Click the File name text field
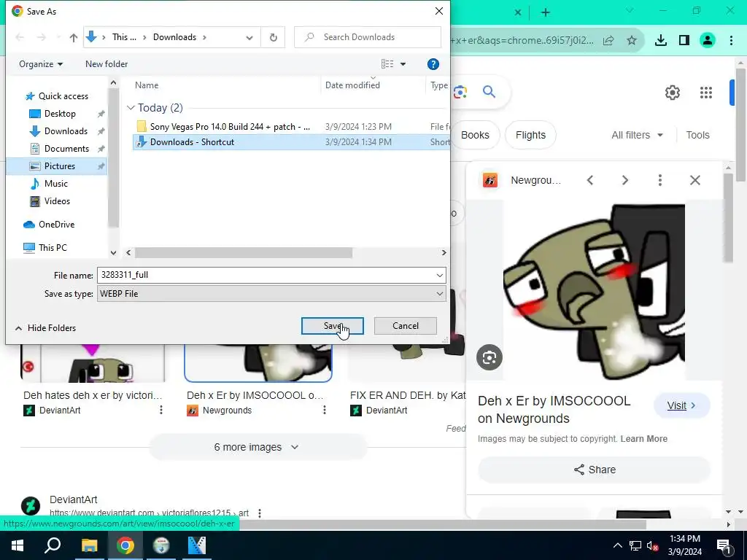747x560 pixels. click(266, 275)
